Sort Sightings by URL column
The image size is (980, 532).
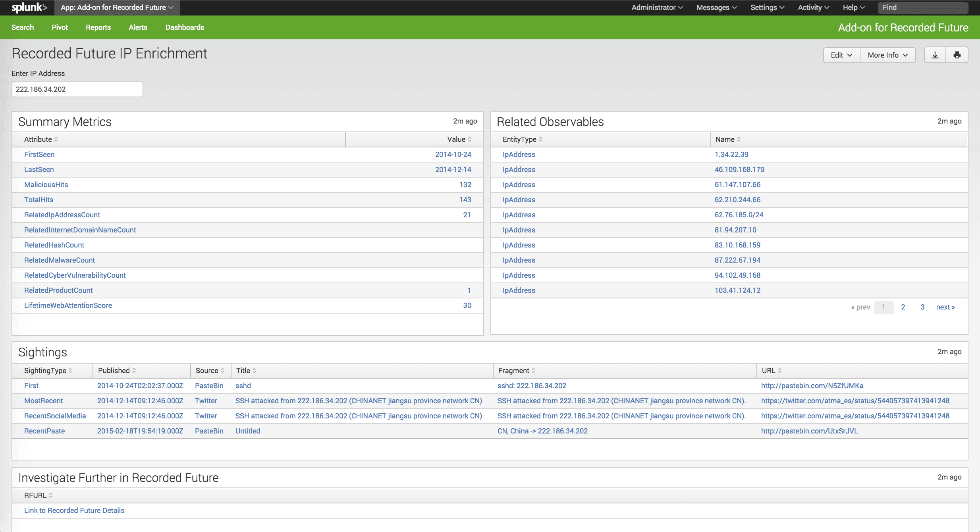772,371
